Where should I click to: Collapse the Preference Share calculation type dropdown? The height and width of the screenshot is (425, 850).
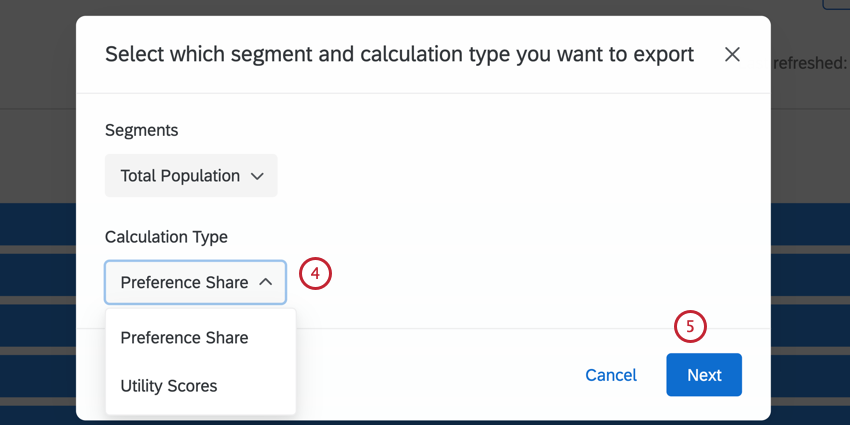195,283
